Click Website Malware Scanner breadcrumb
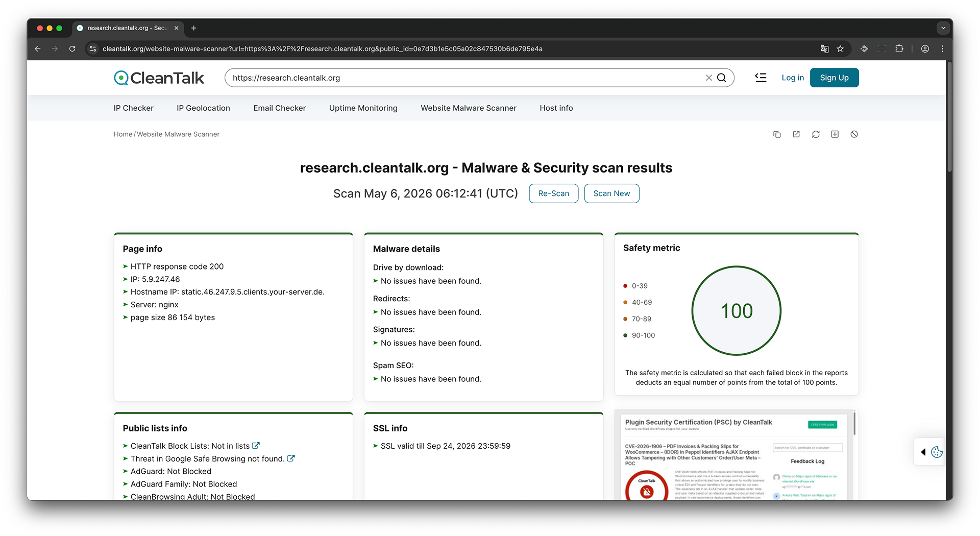This screenshot has height=536, width=980. [178, 134]
